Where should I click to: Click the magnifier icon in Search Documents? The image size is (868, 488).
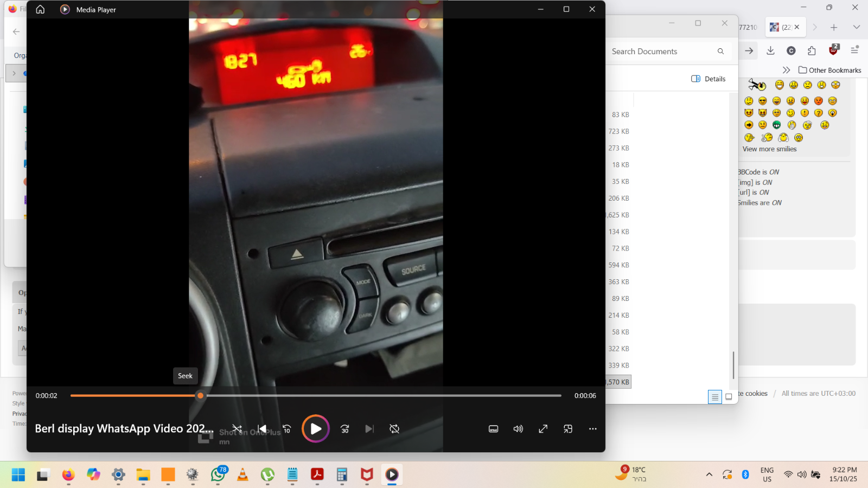720,52
